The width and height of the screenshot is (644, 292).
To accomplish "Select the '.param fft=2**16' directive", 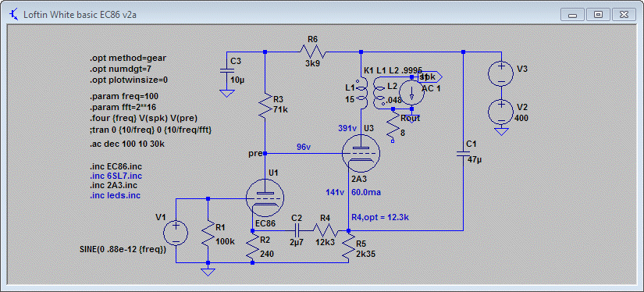I will tap(123, 108).
